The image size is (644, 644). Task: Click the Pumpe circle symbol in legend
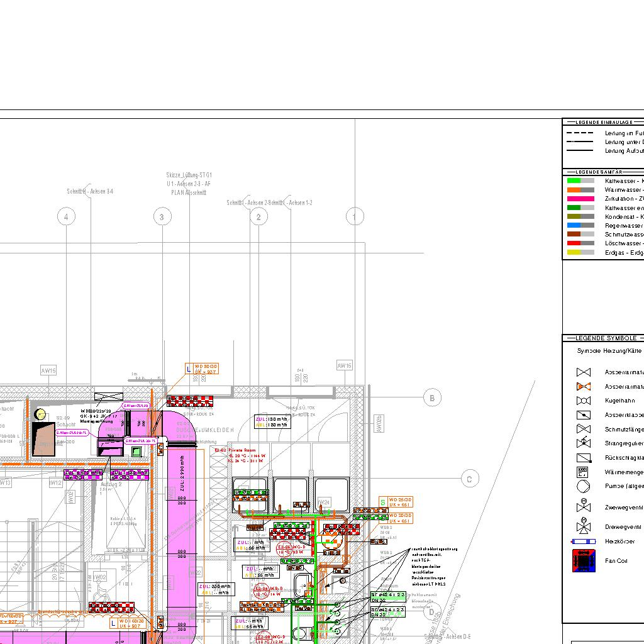pyautogui.click(x=583, y=486)
